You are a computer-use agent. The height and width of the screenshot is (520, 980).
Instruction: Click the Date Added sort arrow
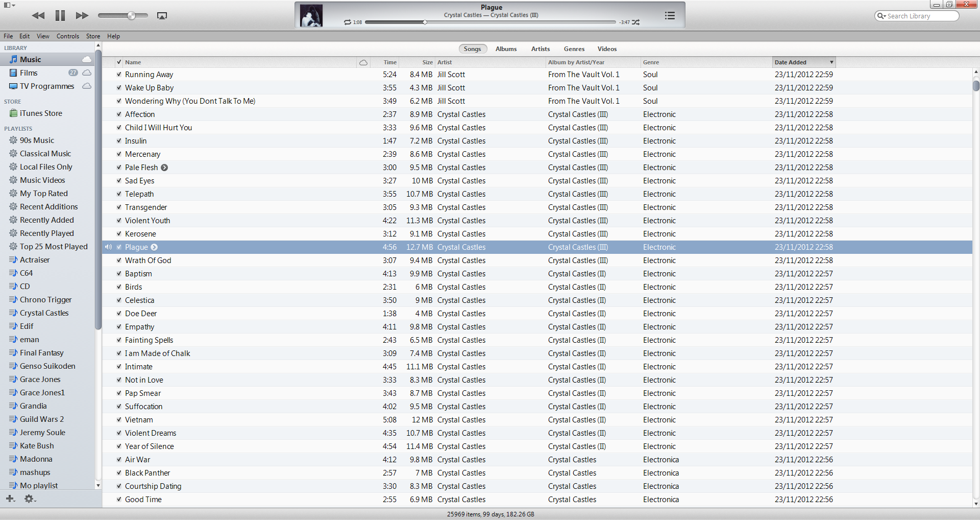coord(831,62)
